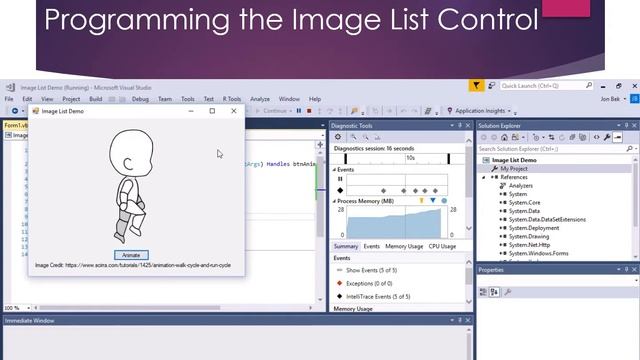Open the Edit menu
640x360 pixels.
(x=27, y=99)
